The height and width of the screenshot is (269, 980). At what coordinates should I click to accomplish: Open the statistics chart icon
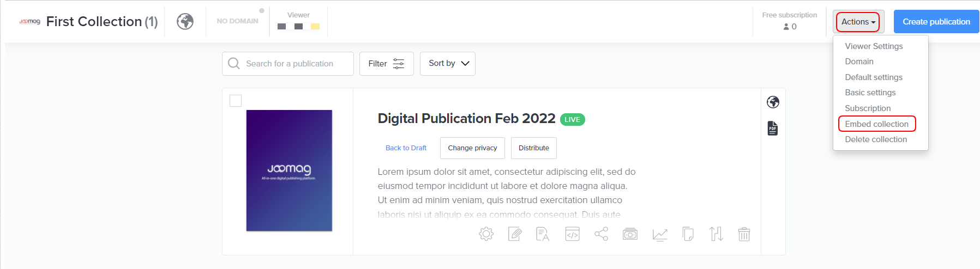(659, 234)
